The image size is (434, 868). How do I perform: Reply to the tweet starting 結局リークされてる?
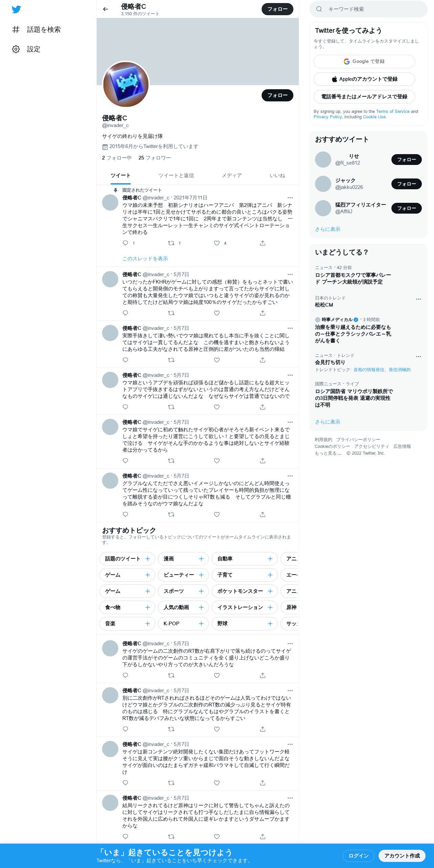(125, 837)
